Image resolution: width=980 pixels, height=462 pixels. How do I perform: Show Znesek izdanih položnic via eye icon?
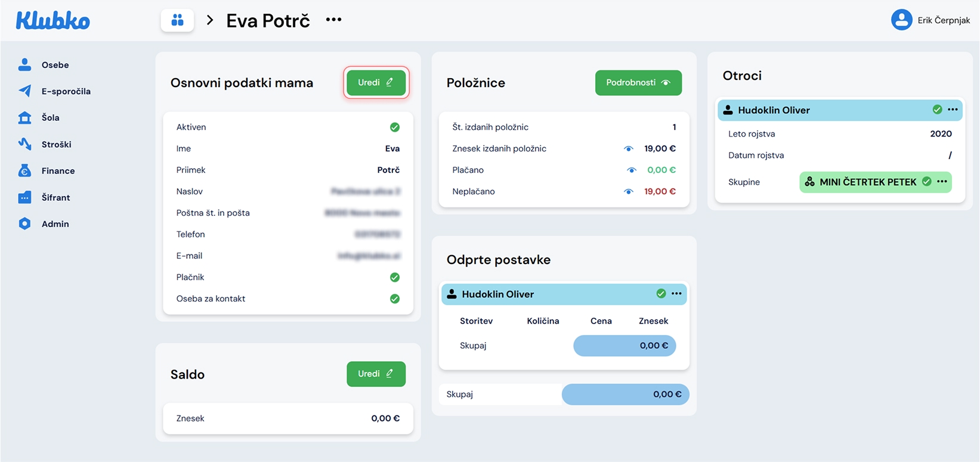[628, 148]
